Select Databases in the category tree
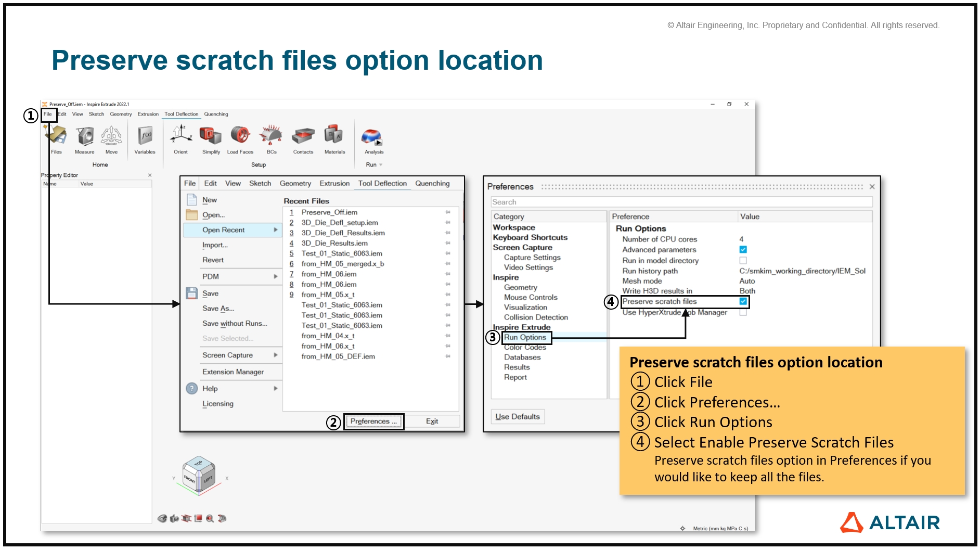 tap(522, 357)
